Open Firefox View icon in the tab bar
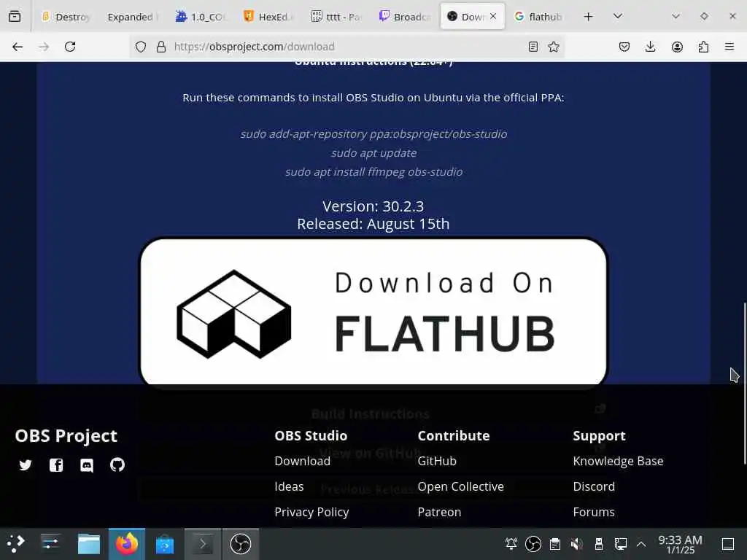The height and width of the screenshot is (560, 747). click(x=15, y=17)
